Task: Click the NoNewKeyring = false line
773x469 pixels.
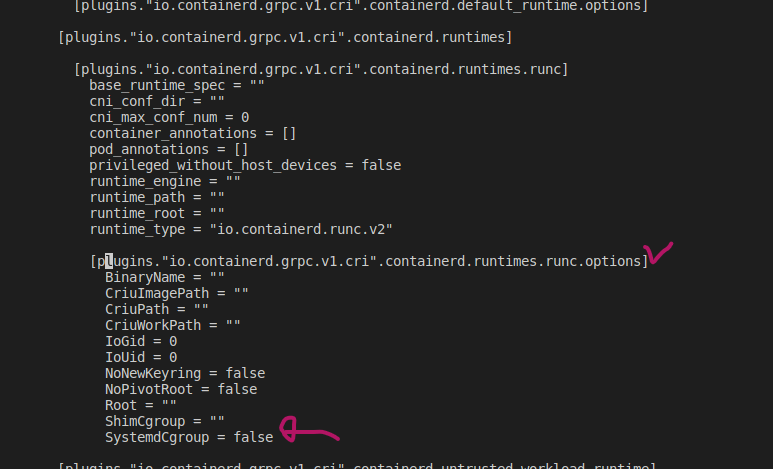Action: pos(185,373)
